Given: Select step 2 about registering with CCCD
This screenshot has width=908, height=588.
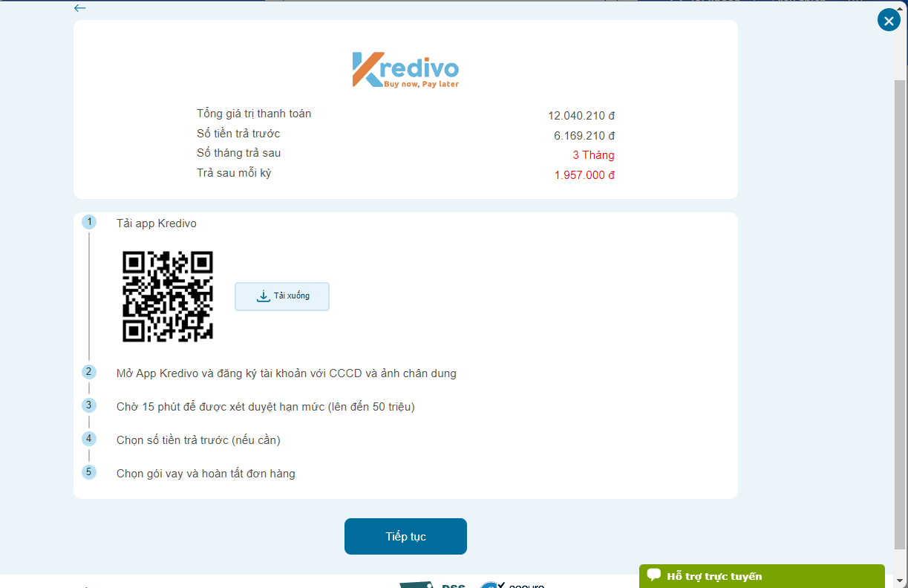Looking at the screenshot, I should pyautogui.click(x=89, y=373).
